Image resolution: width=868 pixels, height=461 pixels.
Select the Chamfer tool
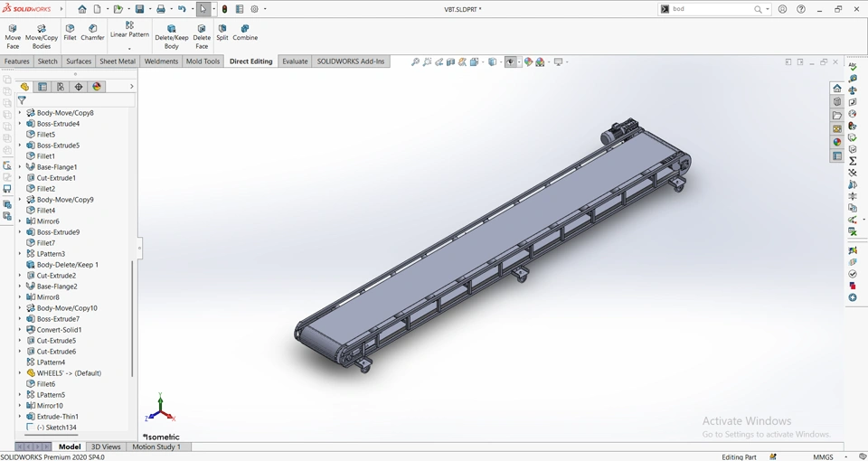click(92, 33)
